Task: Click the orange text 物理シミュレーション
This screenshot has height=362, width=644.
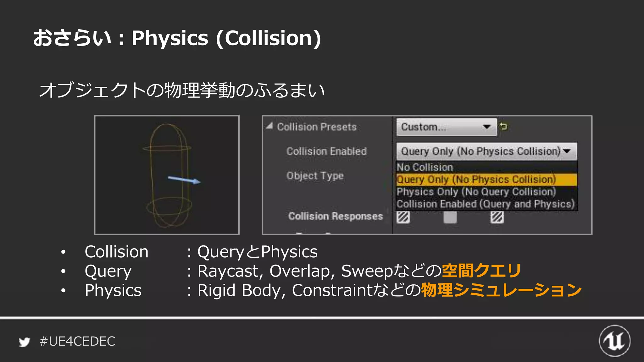Action: point(501,290)
